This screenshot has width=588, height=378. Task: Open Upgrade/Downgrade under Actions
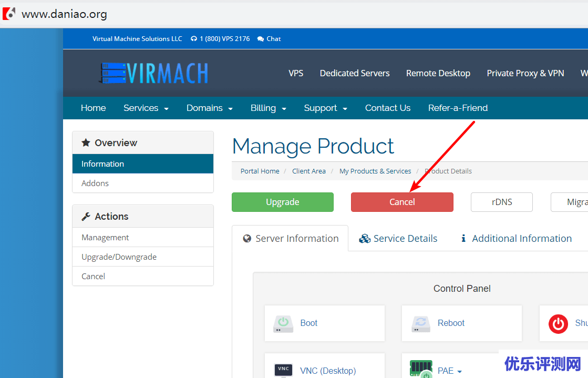143,257
